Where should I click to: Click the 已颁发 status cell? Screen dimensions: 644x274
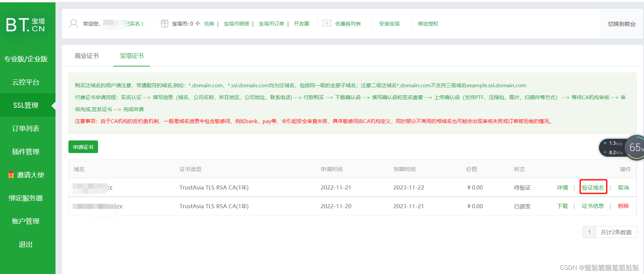tap(522, 206)
